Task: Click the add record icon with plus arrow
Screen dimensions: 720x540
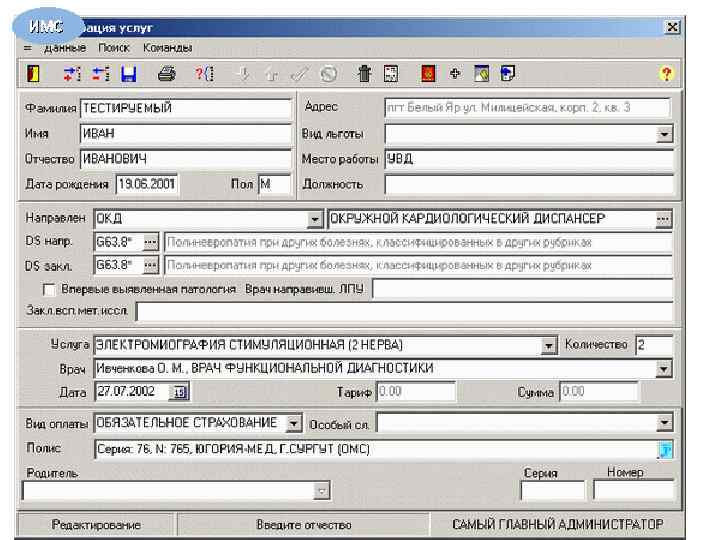Action: tap(72, 73)
